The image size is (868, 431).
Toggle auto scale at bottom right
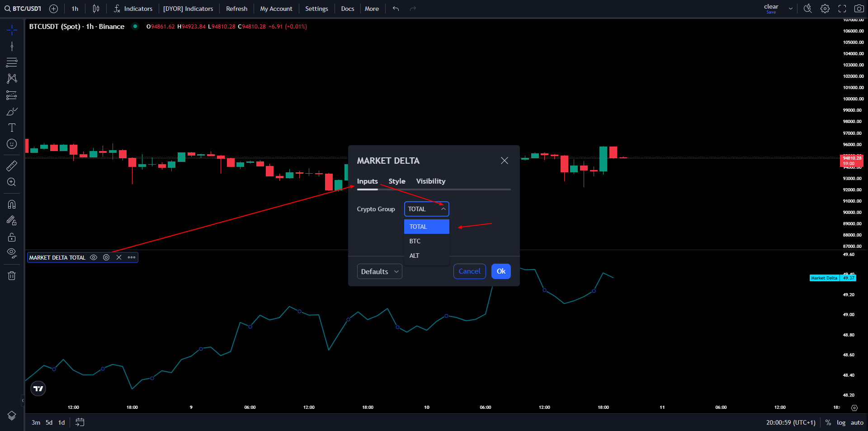(x=857, y=422)
